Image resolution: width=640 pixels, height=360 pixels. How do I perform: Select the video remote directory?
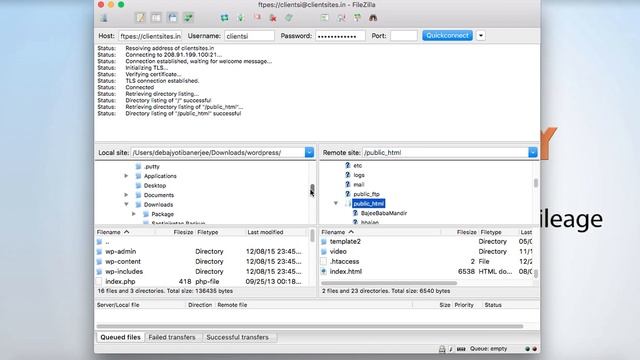[x=426, y=251]
